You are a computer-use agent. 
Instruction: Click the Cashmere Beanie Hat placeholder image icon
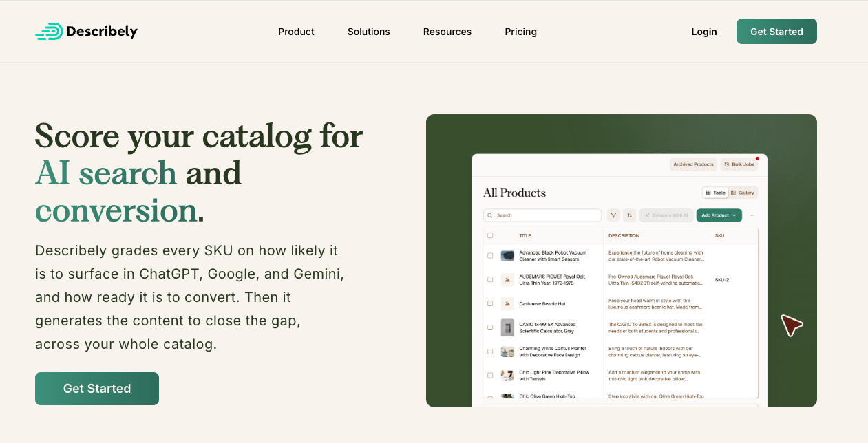(x=507, y=303)
